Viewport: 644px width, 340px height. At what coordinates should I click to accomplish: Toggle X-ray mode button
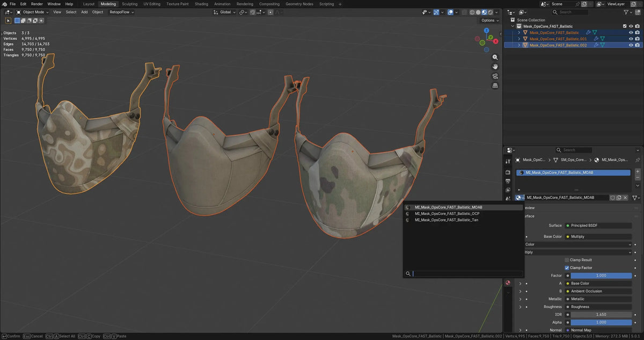pos(465,12)
